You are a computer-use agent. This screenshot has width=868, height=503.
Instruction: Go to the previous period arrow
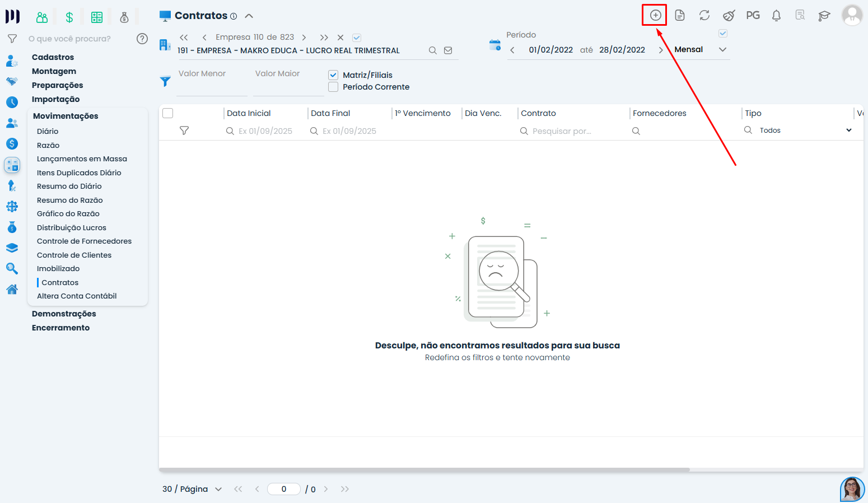(x=512, y=50)
